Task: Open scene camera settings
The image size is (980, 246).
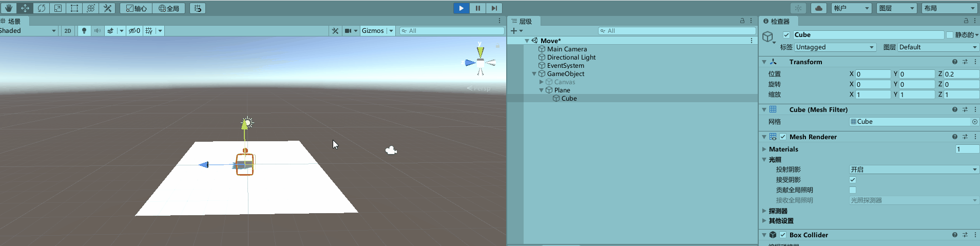Action: [x=349, y=31]
